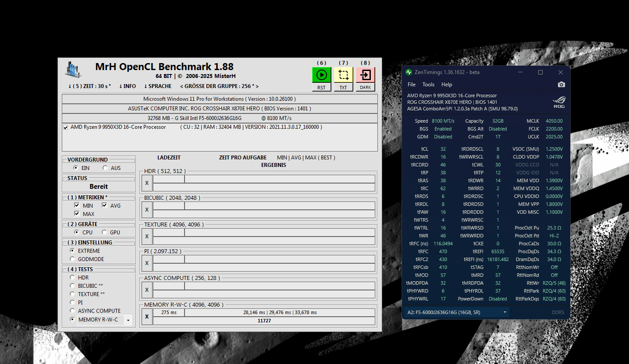Viewport: 629px width, 364px height.
Task: Click the X box in the PI row
Action: [x=147, y=263]
